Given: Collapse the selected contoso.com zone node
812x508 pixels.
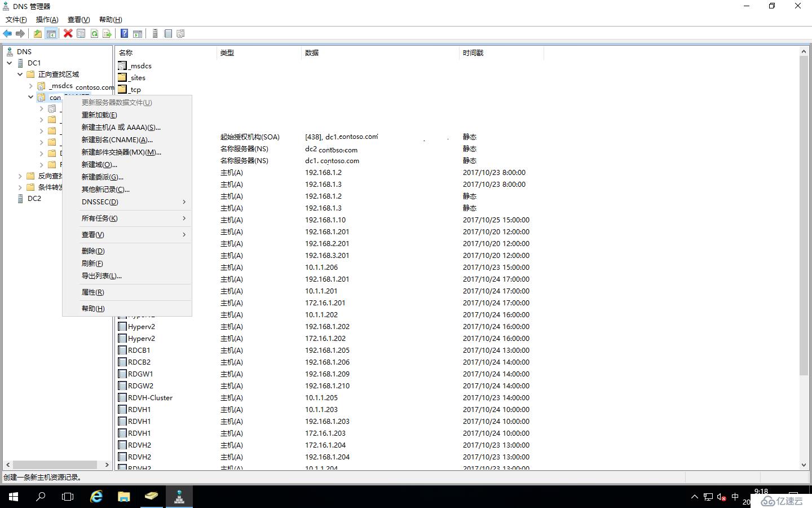Looking at the screenshot, I should tap(31, 97).
